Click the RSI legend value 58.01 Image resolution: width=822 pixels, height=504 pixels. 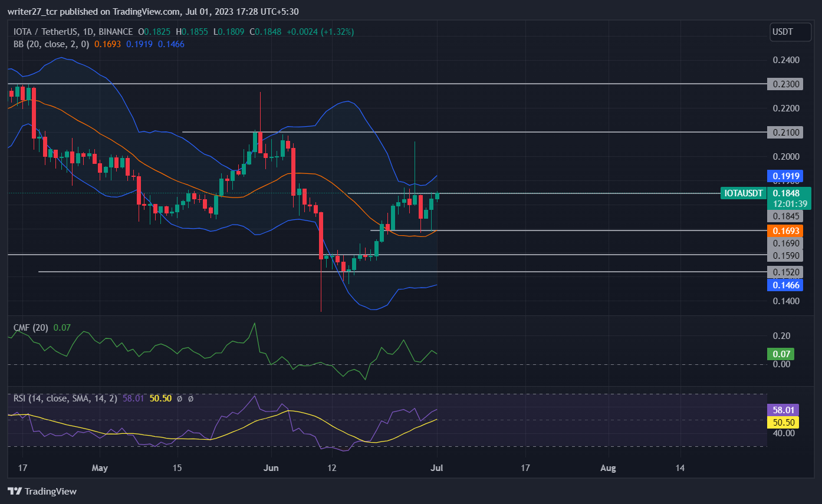pos(133,398)
